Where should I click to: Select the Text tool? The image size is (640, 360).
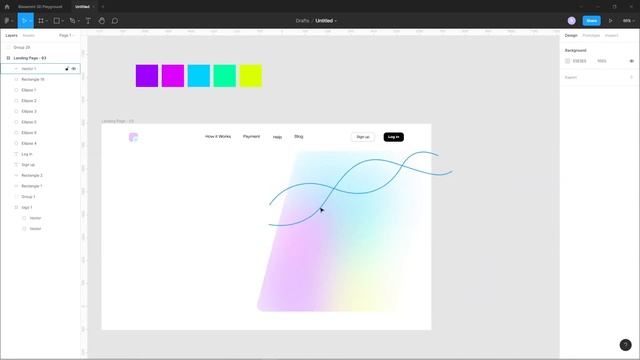coord(88,21)
